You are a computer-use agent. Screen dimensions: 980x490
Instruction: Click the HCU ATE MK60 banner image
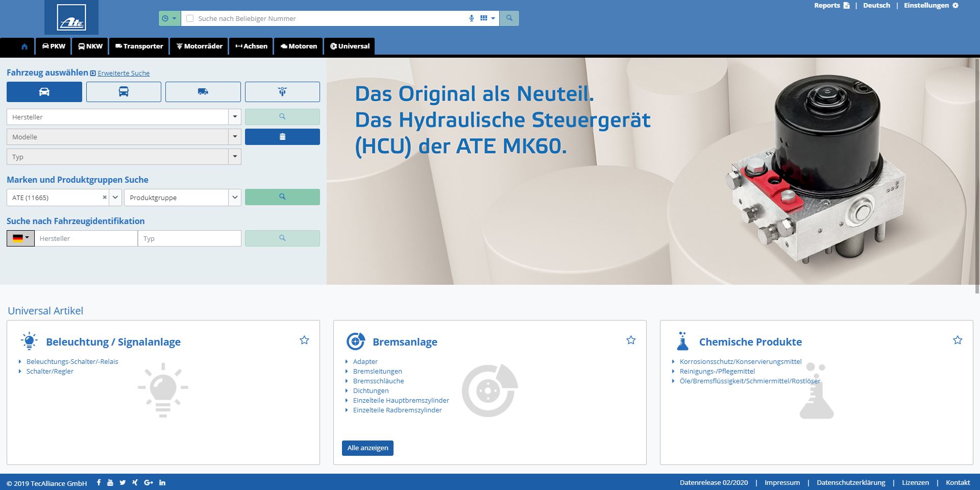[x=651, y=171]
